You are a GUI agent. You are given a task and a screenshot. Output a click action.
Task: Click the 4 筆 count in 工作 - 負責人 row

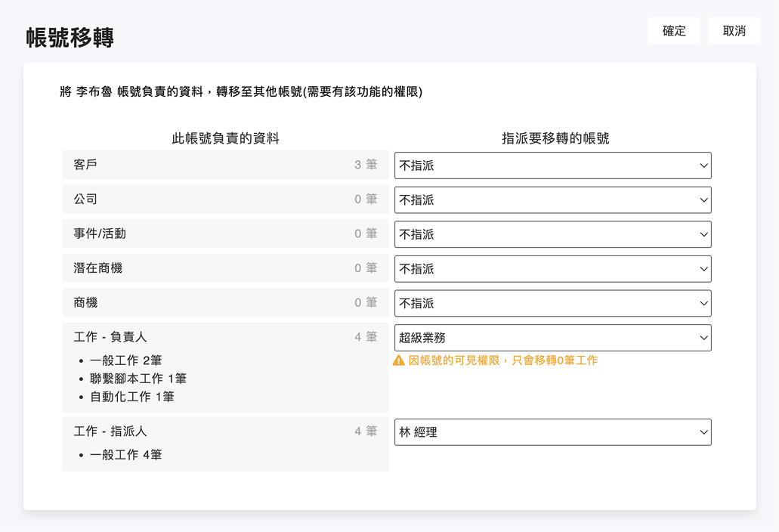point(366,337)
